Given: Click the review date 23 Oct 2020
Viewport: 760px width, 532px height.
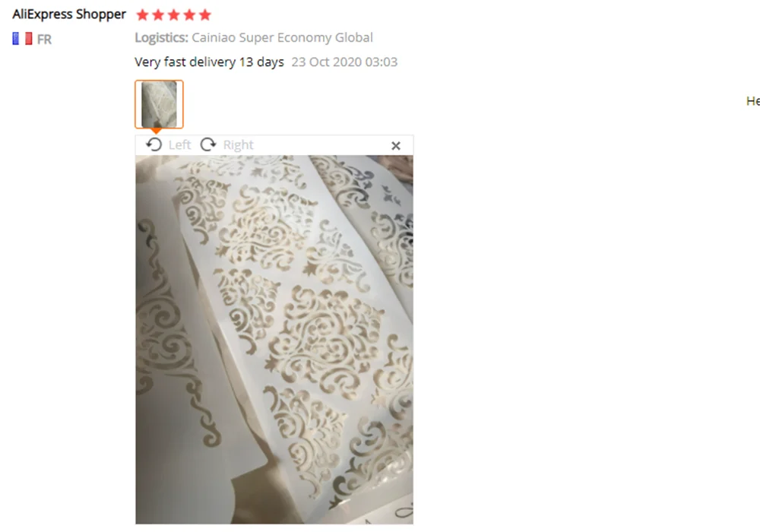Looking at the screenshot, I should click(344, 62).
